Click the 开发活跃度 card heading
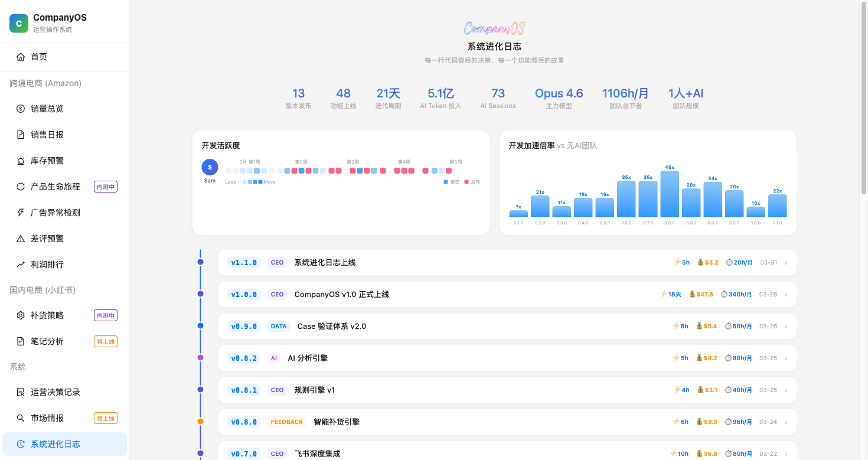The width and height of the screenshot is (868, 460). (x=221, y=145)
